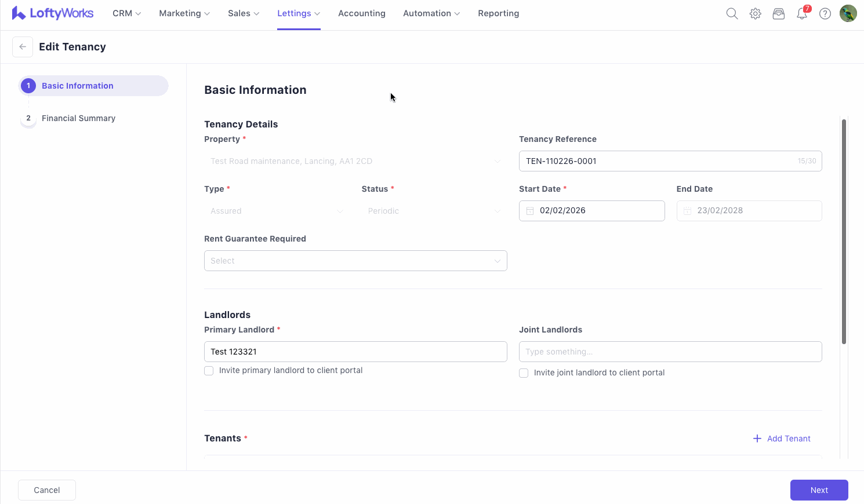
Task: Click the Add Tenant link
Action: tap(782, 439)
